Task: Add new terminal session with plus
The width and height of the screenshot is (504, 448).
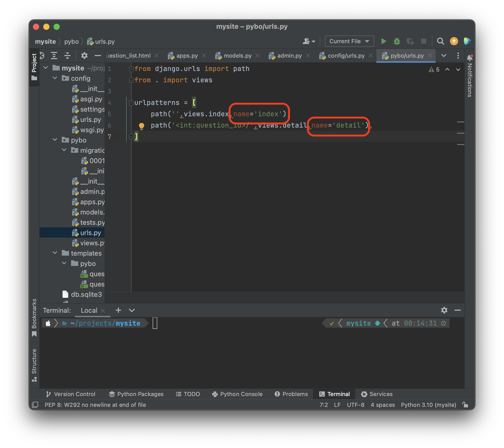Action: 118,310
